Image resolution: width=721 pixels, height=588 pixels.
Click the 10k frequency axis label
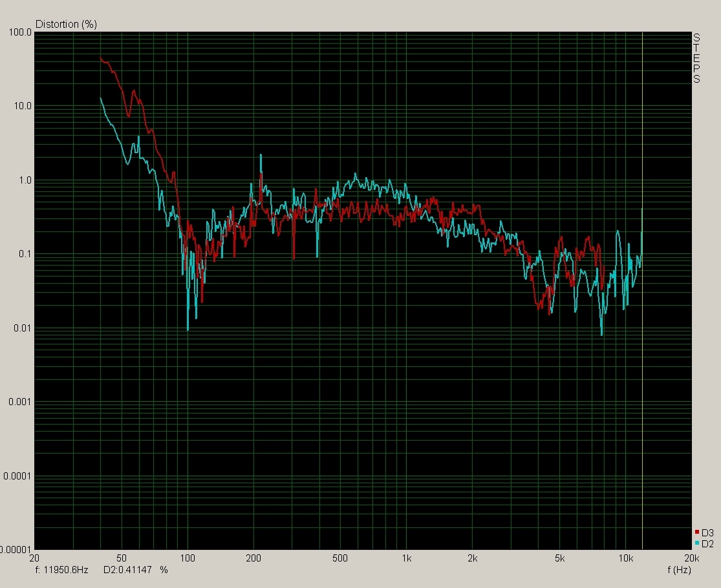[625, 558]
